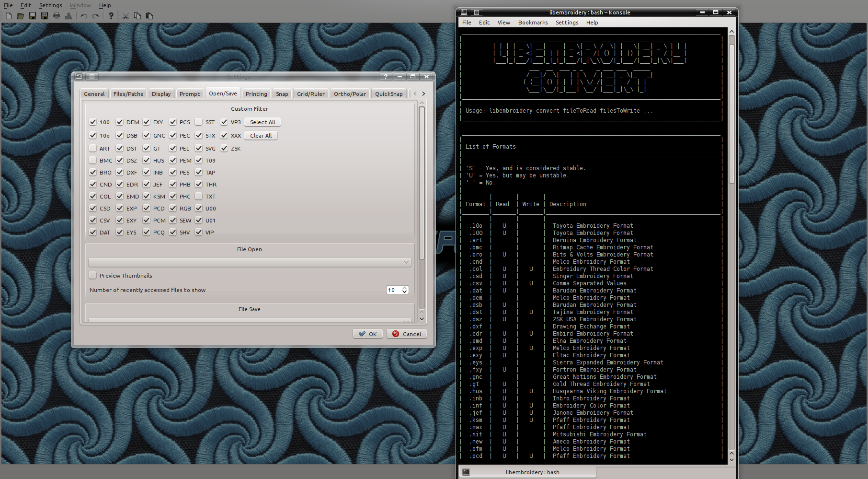Toggle the JEF format checkbox

point(147,184)
